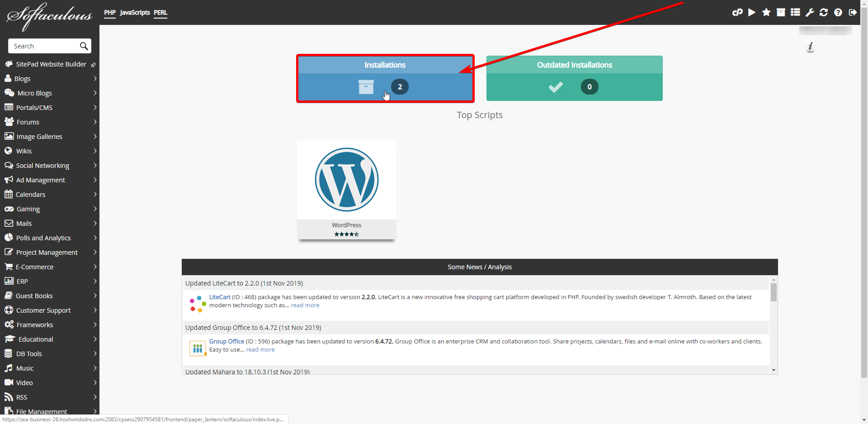This screenshot has height=424, width=868.
Task: Click the Music note icon
Action: [x=8, y=368]
